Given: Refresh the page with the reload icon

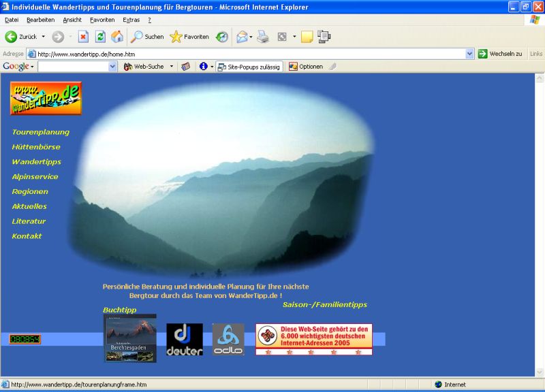Looking at the screenshot, I should [x=100, y=37].
